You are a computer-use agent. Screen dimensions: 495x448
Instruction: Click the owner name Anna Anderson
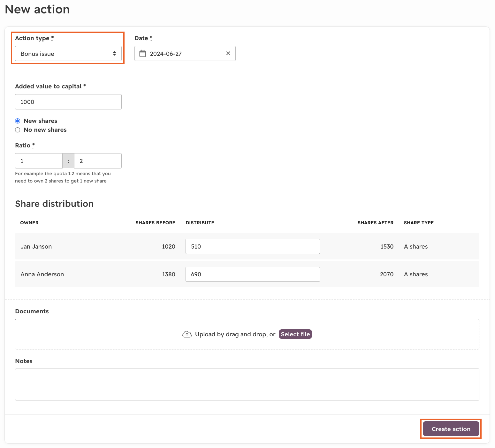pyautogui.click(x=42, y=274)
